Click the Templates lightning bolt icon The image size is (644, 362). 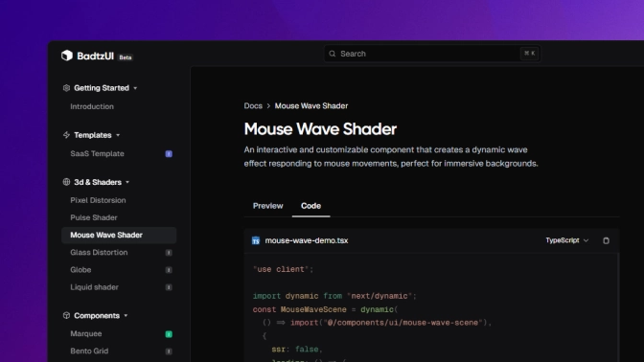point(66,135)
